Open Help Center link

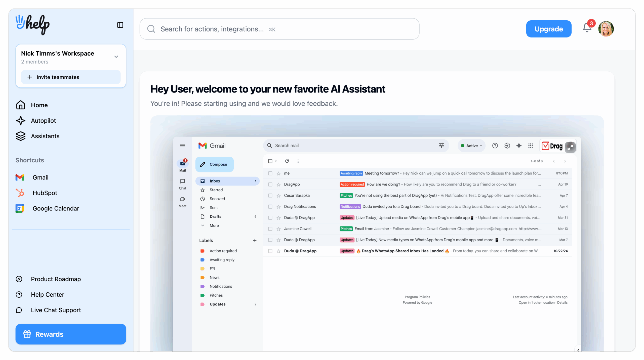coord(40,294)
